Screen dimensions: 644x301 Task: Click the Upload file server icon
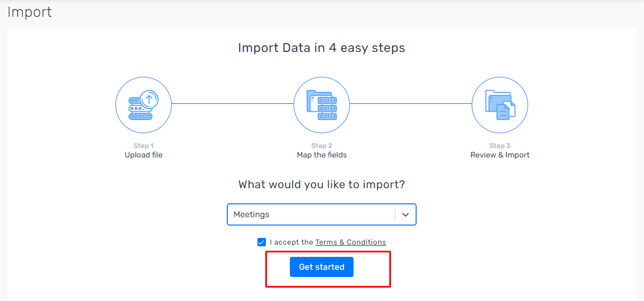pos(144,104)
